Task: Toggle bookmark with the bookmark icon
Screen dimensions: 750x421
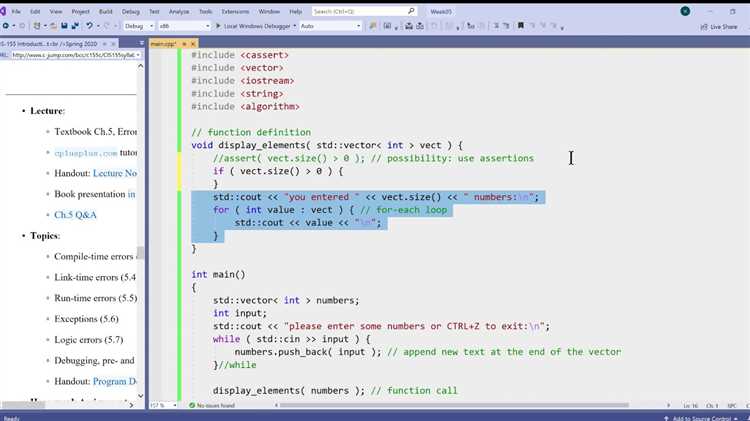Action: (520, 26)
